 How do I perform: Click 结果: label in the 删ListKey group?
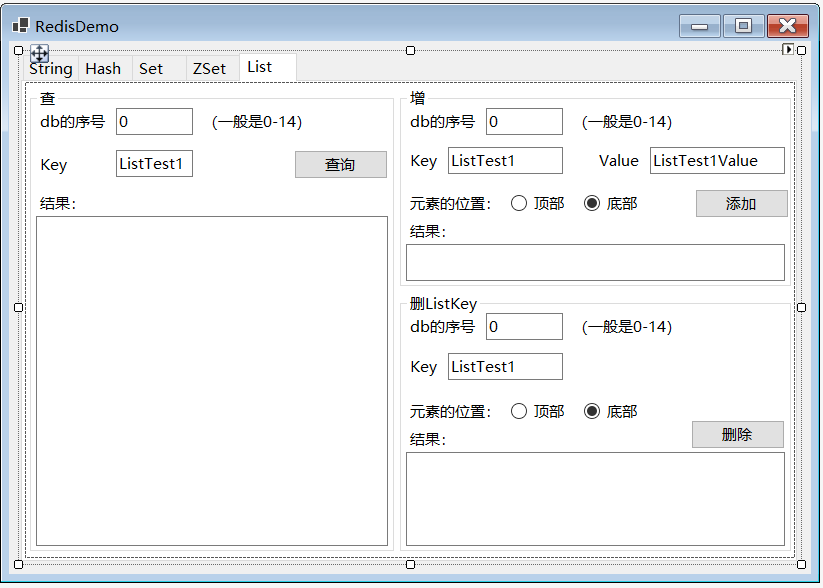(x=428, y=439)
